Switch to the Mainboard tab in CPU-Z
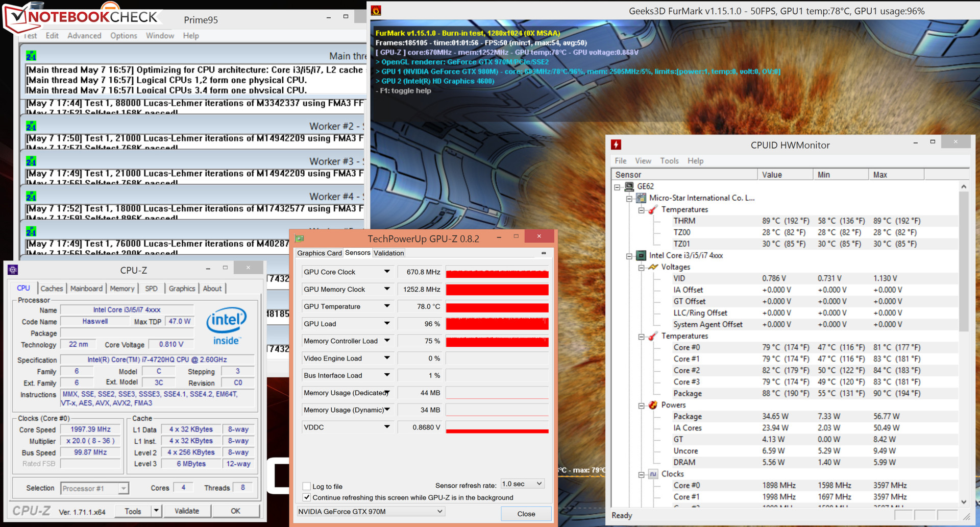The width and height of the screenshot is (980, 527). (x=86, y=289)
